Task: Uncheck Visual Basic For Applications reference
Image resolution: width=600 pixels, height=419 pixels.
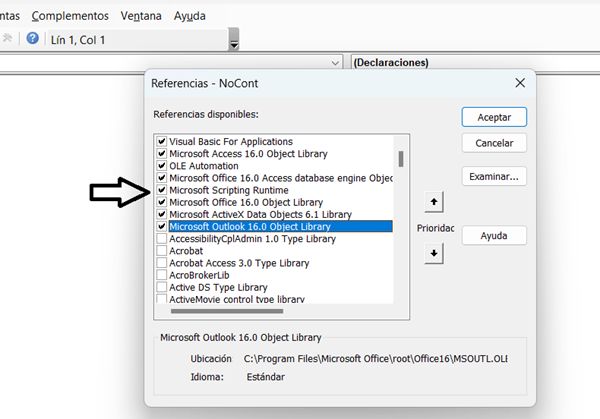Action: click(161, 141)
